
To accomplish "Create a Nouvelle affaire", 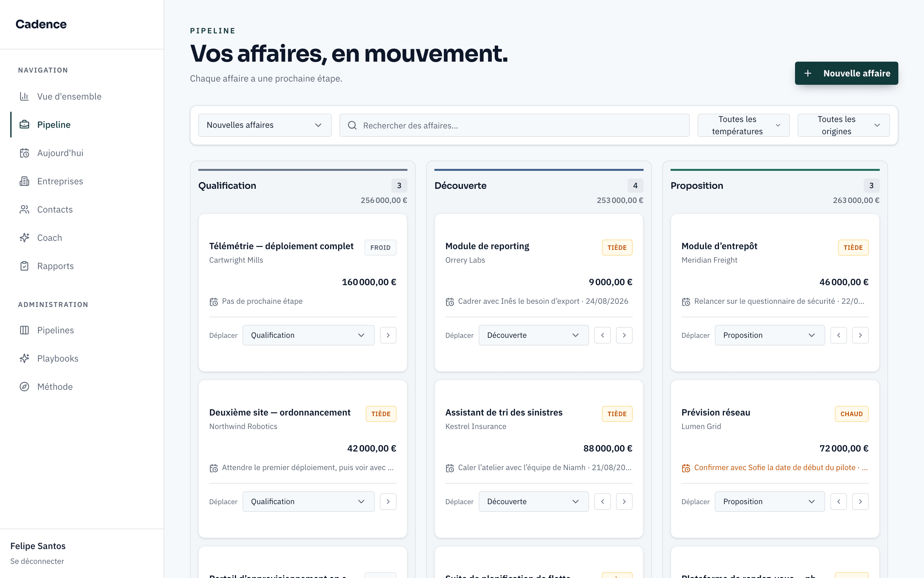I will 846,73.
